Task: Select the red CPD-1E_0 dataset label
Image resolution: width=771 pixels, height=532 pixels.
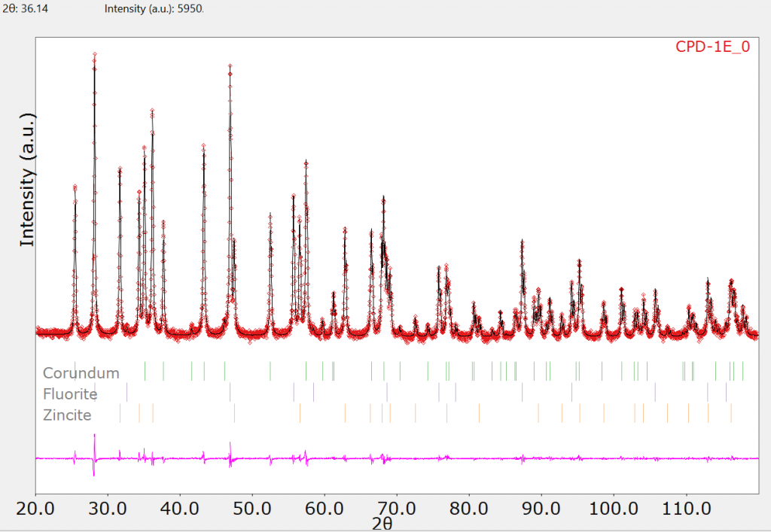Action: (712, 47)
